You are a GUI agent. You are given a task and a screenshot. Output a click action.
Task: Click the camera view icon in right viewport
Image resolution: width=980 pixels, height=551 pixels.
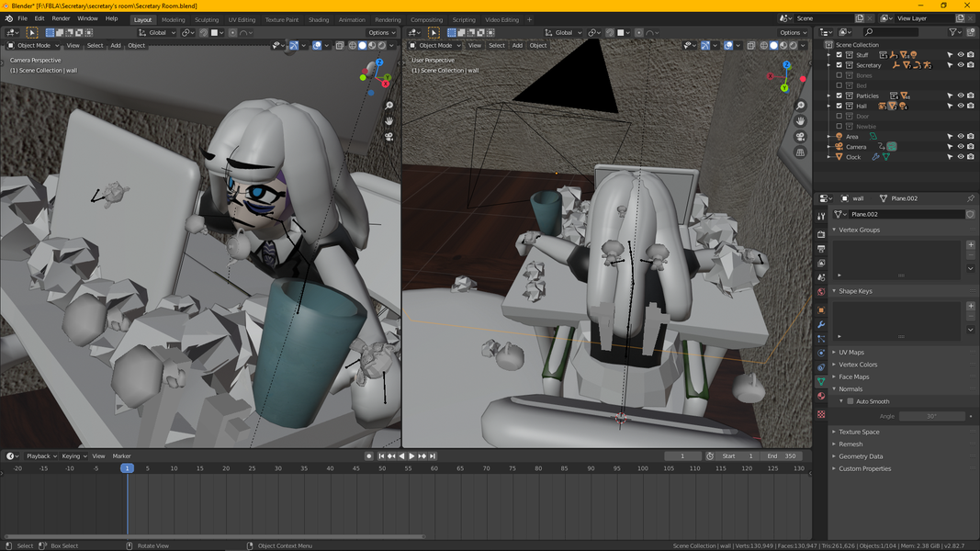coord(801,137)
